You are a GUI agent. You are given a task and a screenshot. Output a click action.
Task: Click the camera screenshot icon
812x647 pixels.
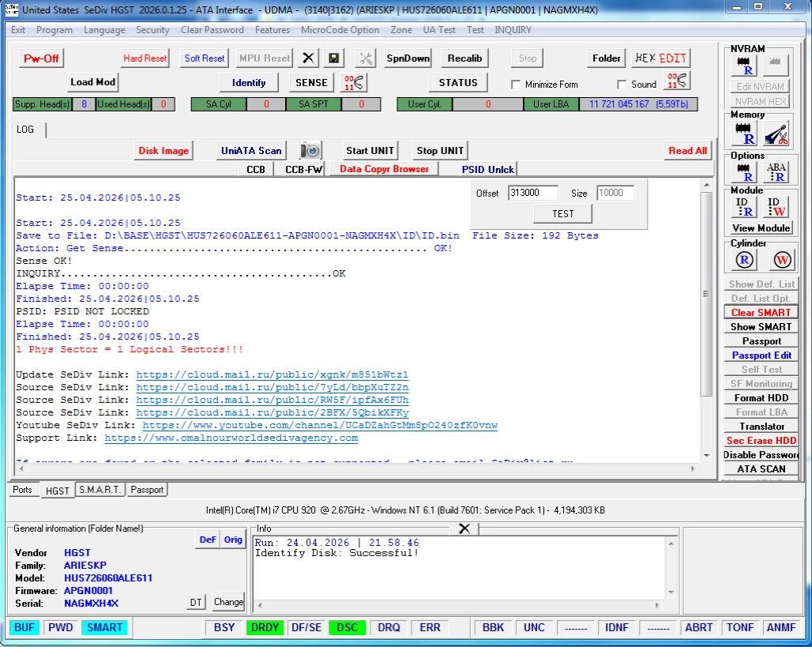coord(310,151)
